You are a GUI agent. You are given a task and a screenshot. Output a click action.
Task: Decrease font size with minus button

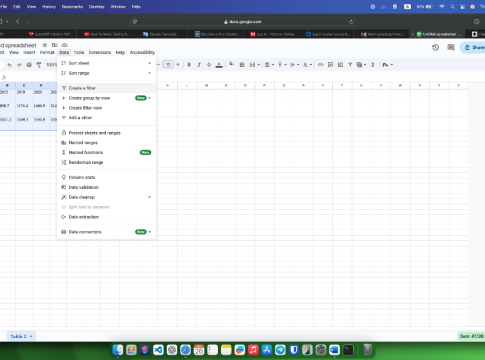(x=159, y=64)
